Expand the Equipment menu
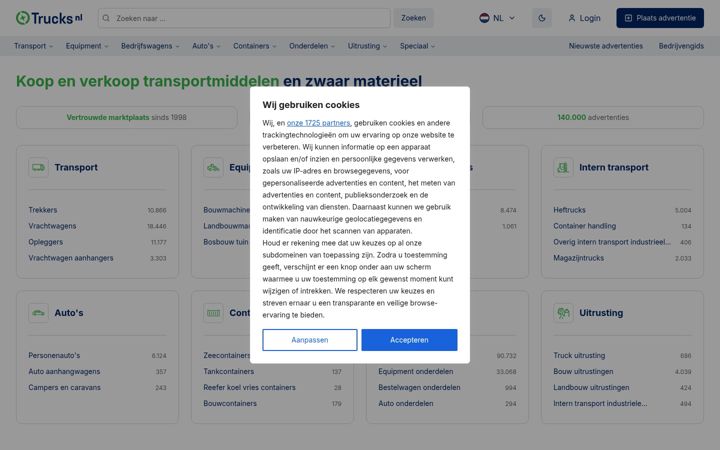 87,46
